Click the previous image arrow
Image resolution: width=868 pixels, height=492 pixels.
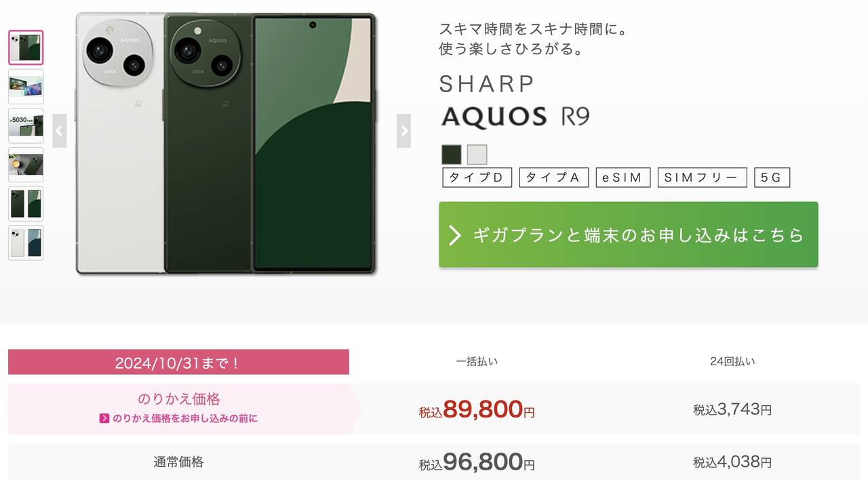(60, 131)
